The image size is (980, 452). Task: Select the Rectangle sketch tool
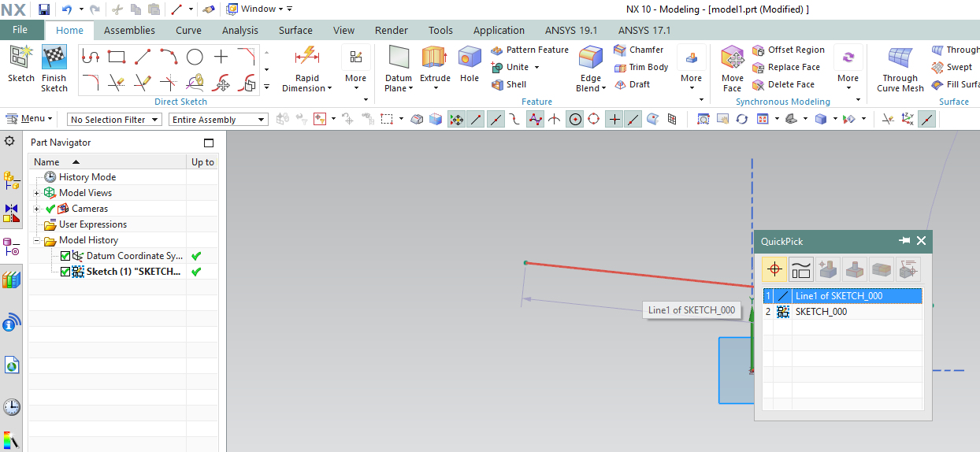coord(117,57)
